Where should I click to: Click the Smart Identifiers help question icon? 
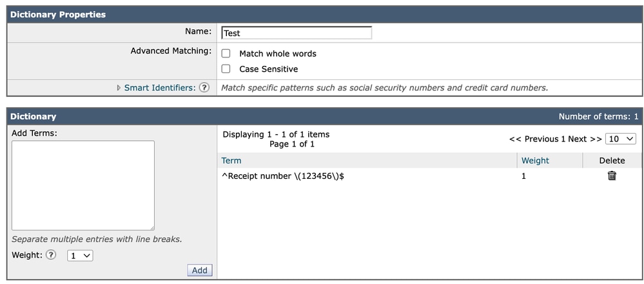click(x=204, y=88)
